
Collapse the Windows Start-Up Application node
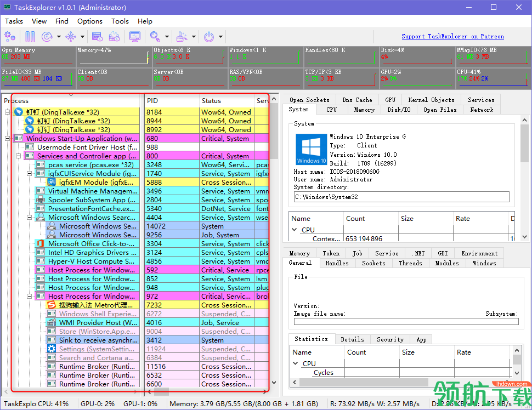click(8, 138)
